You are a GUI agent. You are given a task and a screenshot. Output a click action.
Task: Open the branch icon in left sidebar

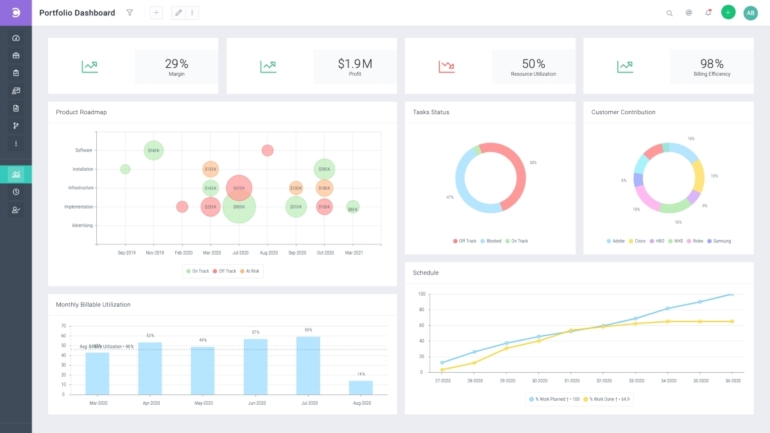click(16, 126)
